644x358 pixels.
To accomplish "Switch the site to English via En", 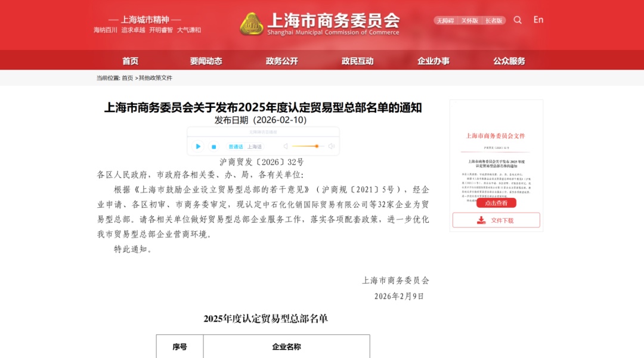I will click(x=538, y=20).
